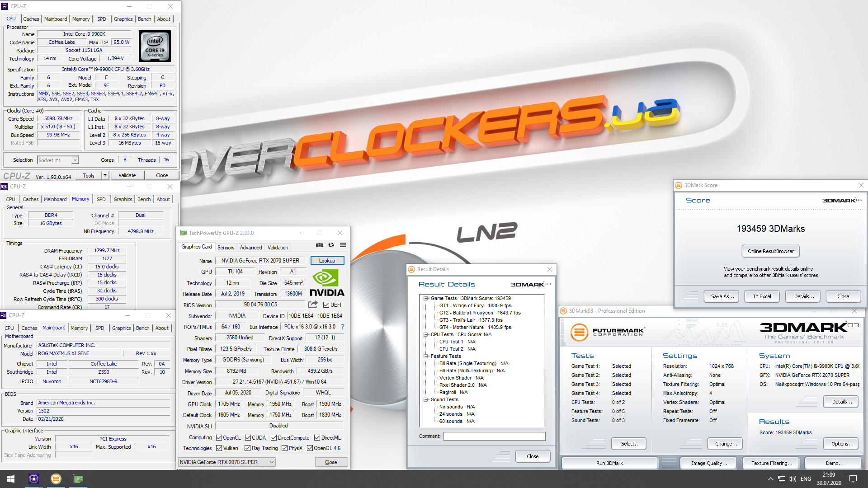Switch to the Advanced tab in GPU-Z

[x=251, y=248]
